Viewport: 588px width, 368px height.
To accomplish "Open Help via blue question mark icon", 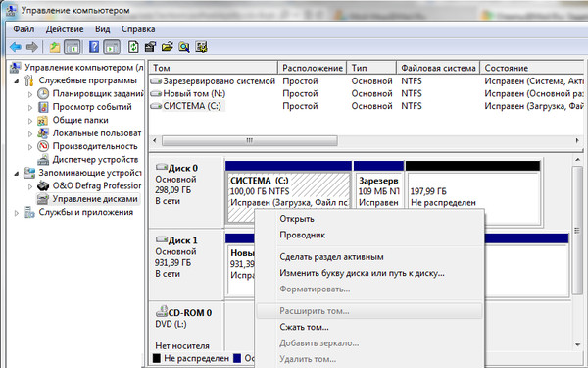I will click(x=94, y=47).
